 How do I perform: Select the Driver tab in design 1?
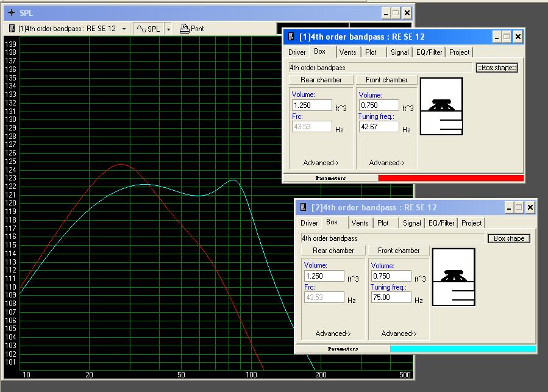click(x=297, y=52)
